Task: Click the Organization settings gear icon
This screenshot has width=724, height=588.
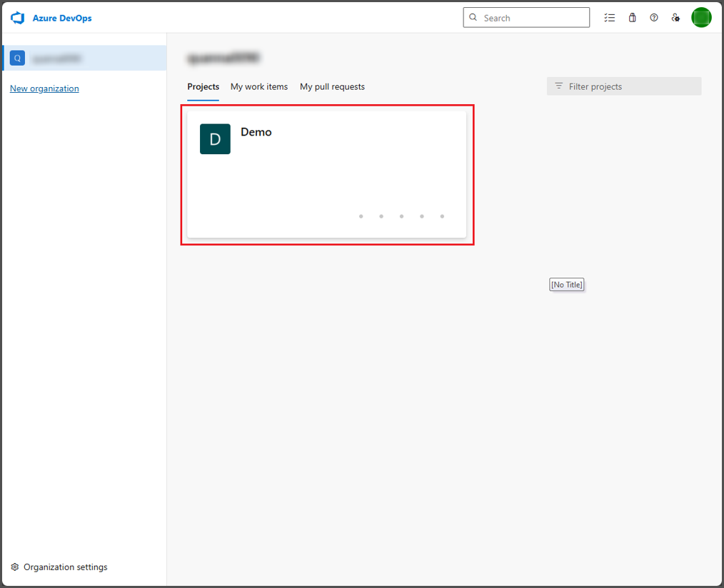Action: click(15, 567)
